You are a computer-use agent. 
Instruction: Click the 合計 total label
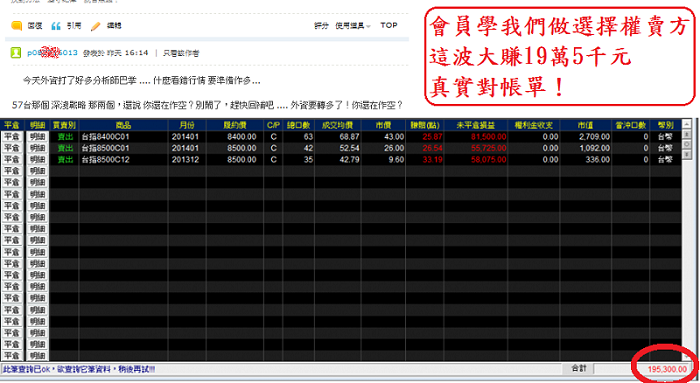point(579,368)
